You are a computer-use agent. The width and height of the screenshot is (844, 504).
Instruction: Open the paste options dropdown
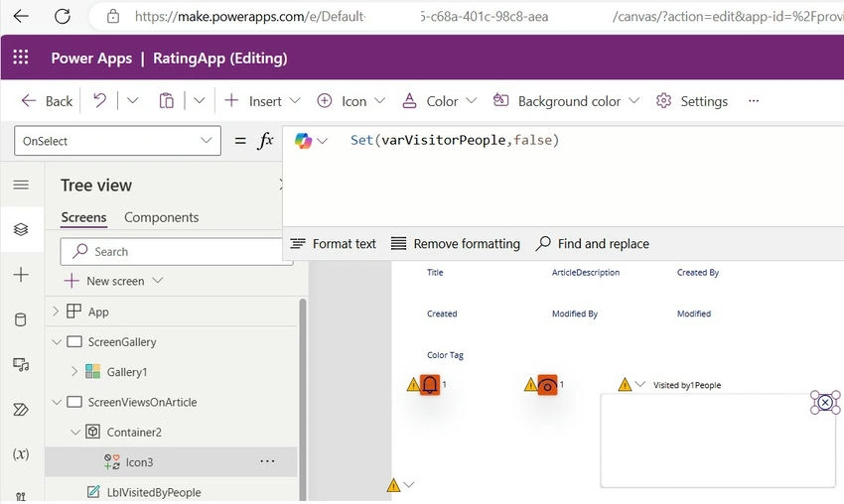pyautogui.click(x=200, y=100)
